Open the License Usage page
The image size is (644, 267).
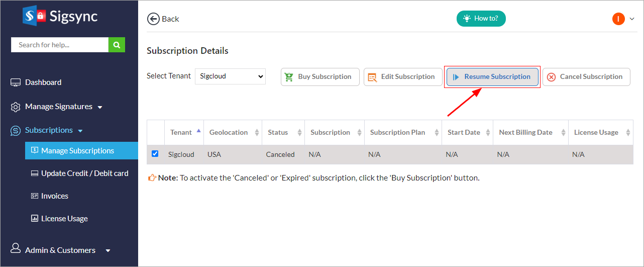point(64,219)
